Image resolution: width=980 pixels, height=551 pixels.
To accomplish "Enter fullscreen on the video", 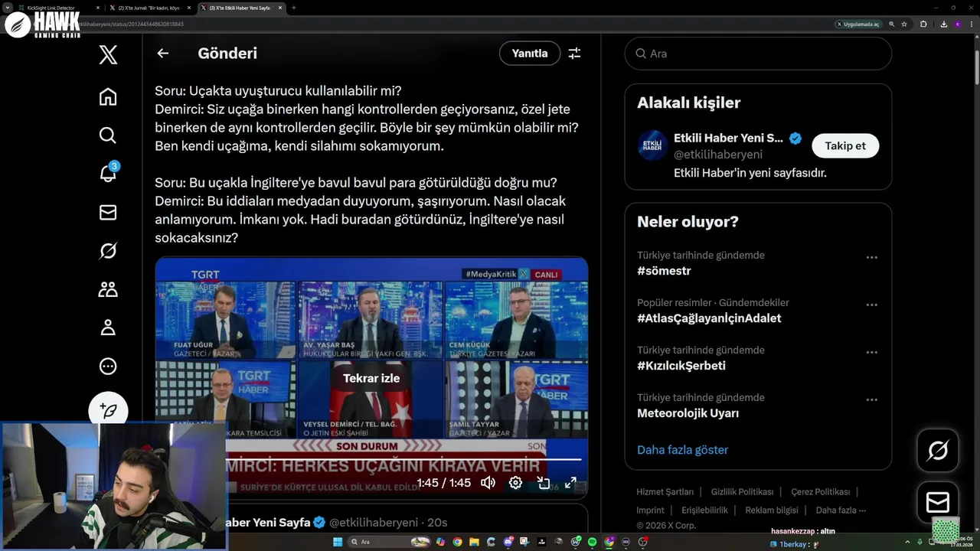I will pos(570,483).
